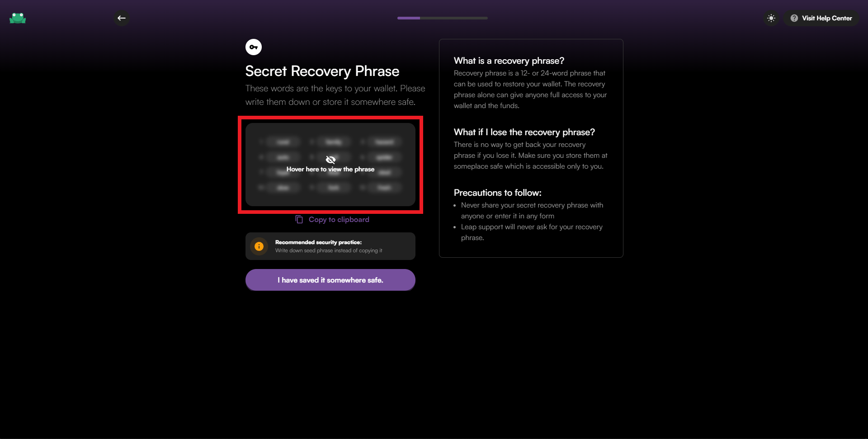Click the crossed-out eye icon
This screenshot has width=868, height=439.
click(x=330, y=160)
